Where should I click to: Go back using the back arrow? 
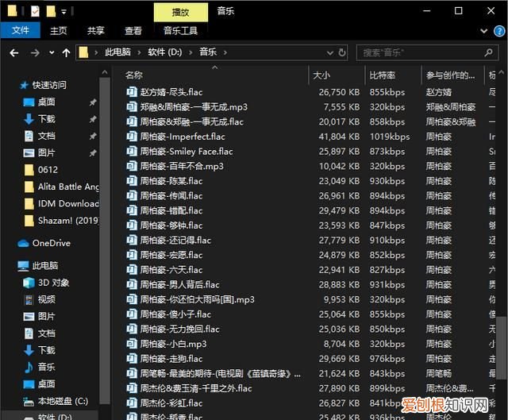point(14,52)
